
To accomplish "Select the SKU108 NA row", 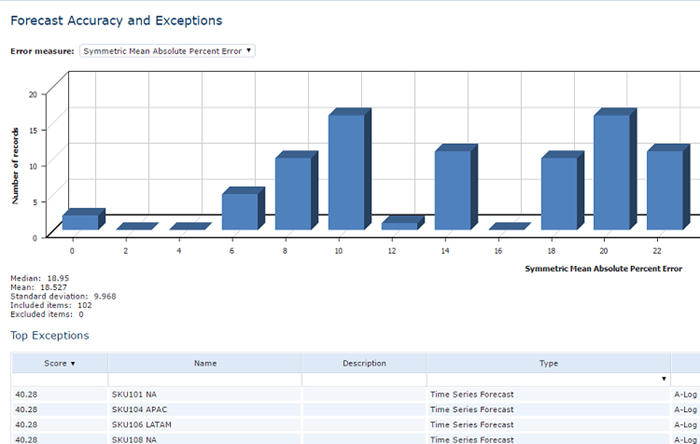I will coord(356,439).
